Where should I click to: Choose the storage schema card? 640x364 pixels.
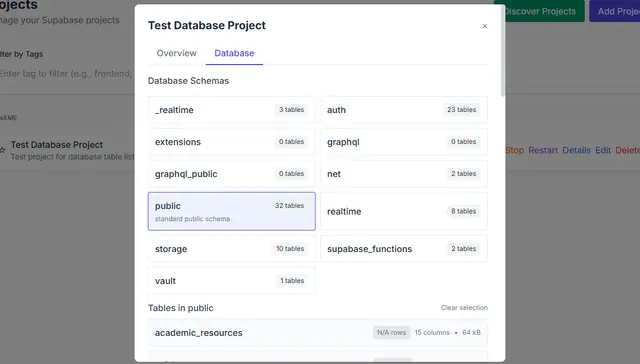point(232,249)
